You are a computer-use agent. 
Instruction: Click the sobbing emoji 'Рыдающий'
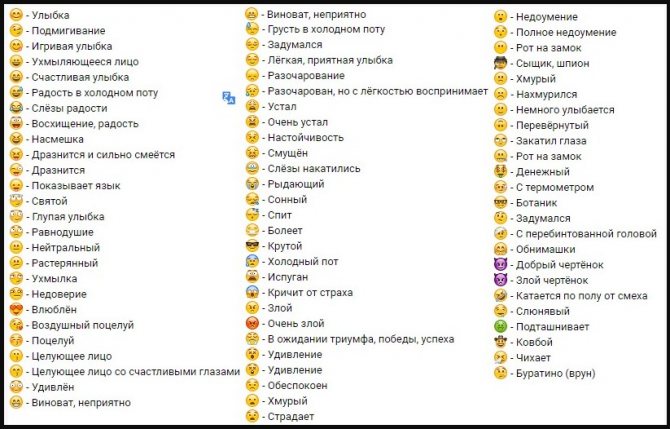[252, 184]
